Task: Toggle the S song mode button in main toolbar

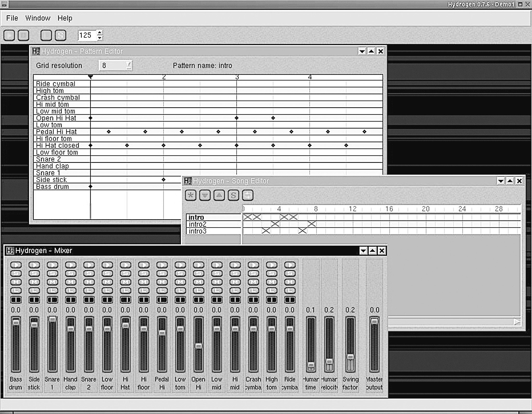Action: tap(60, 35)
